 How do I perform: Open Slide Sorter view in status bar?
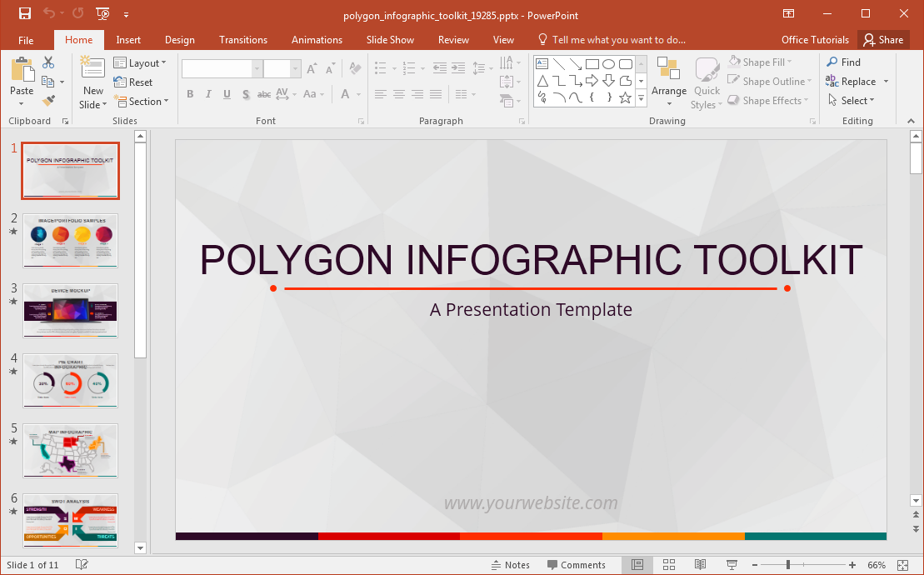click(x=668, y=565)
